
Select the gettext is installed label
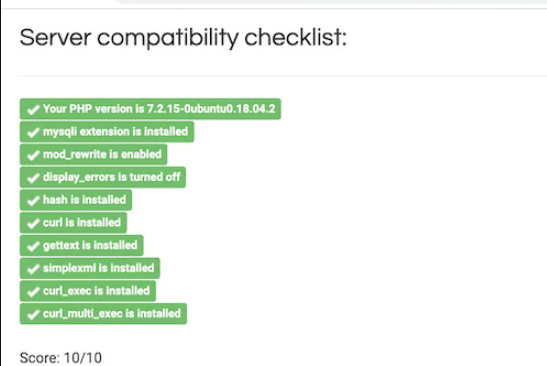pyautogui.click(x=82, y=245)
